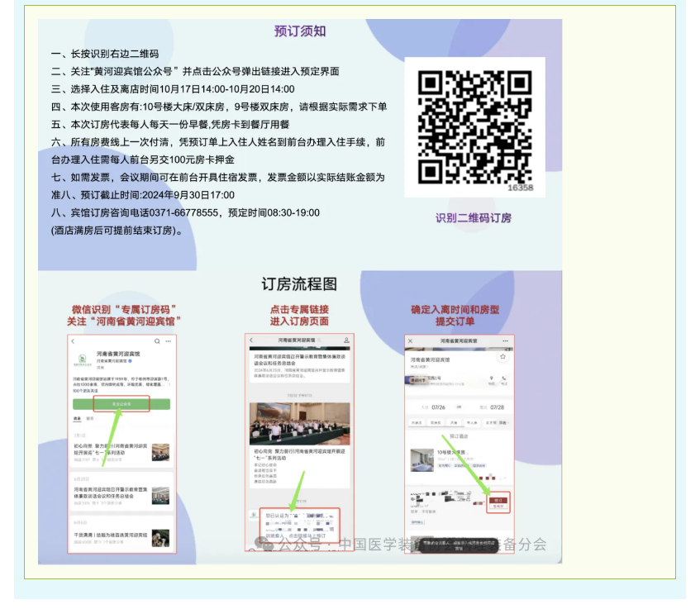Select the 服务 tab in left phone
This screenshot has width=700, height=614.
click(90, 419)
